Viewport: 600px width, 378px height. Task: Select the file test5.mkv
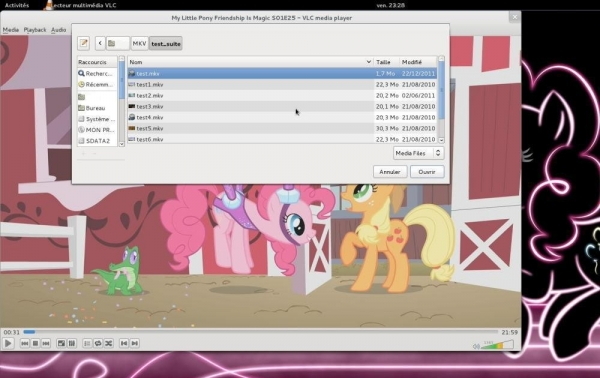pos(282,128)
